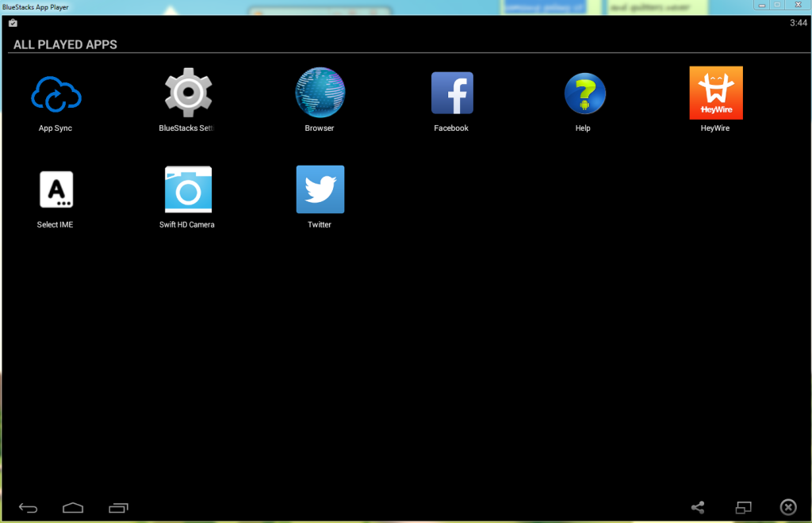Click the full-screen toggle icon in bottom bar
Screen dimensions: 812x523
coord(743,507)
